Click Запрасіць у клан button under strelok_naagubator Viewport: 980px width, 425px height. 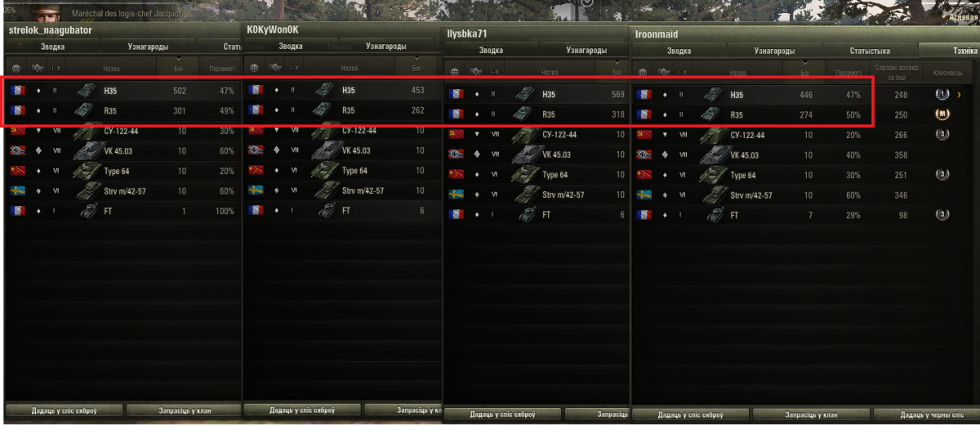click(185, 409)
